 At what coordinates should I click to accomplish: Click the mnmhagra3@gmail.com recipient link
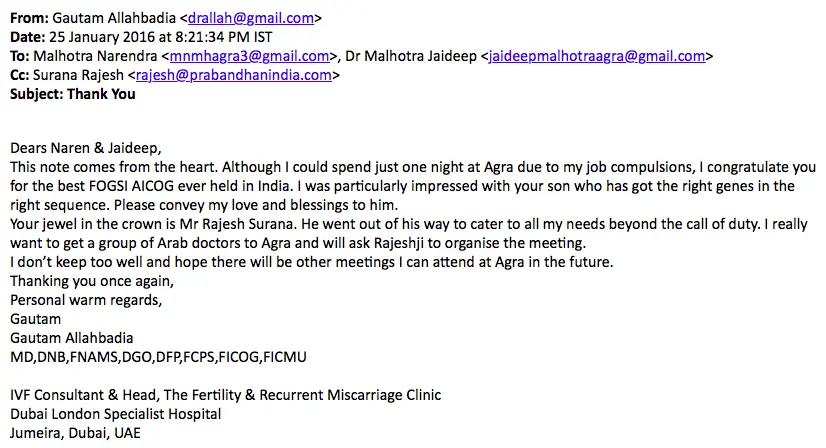pos(249,56)
